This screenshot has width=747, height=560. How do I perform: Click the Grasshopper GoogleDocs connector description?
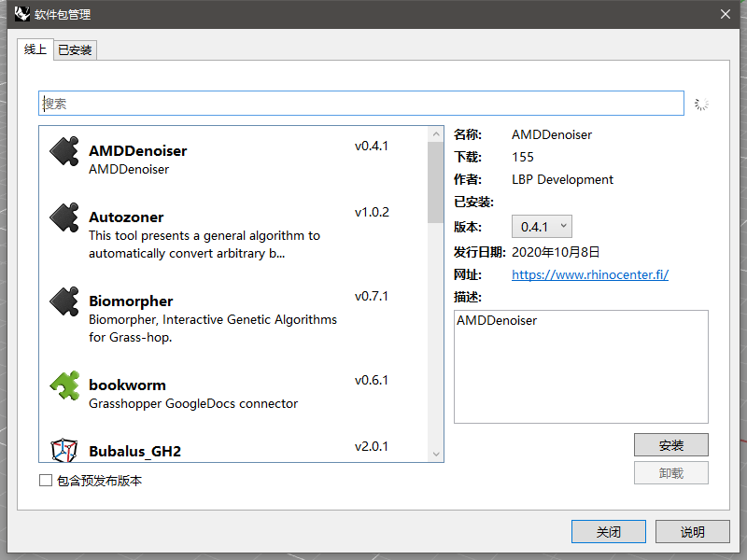click(193, 404)
